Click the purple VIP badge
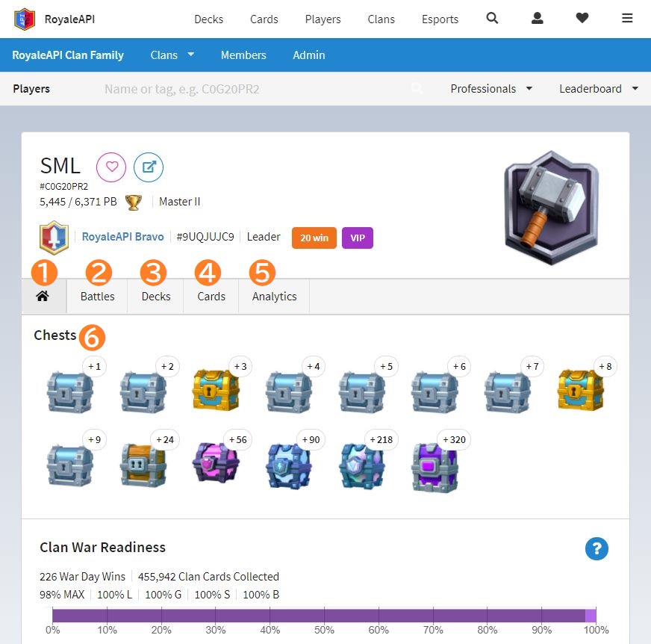This screenshot has width=651, height=644. coord(358,238)
